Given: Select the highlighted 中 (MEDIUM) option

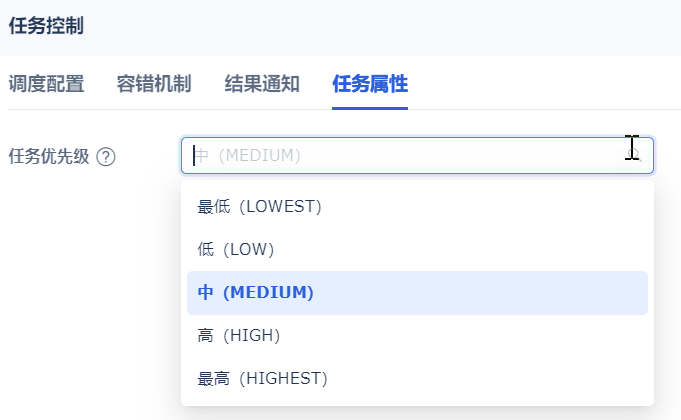Looking at the screenshot, I should point(256,292).
